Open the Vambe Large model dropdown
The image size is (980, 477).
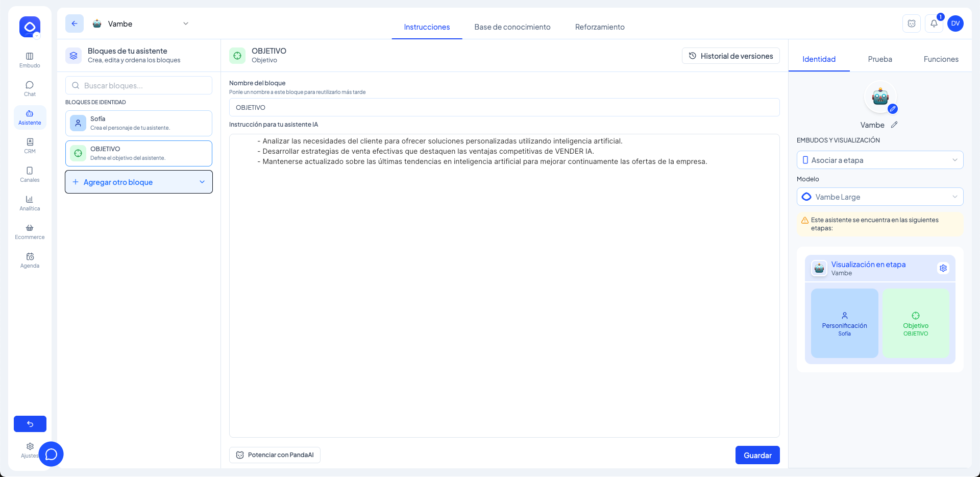tap(879, 197)
